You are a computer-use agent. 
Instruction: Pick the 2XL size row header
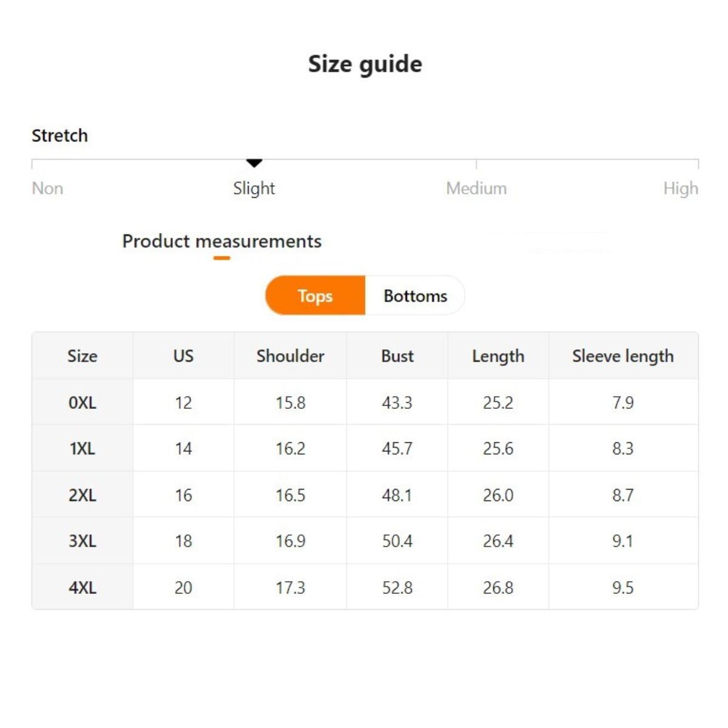(83, 495)
